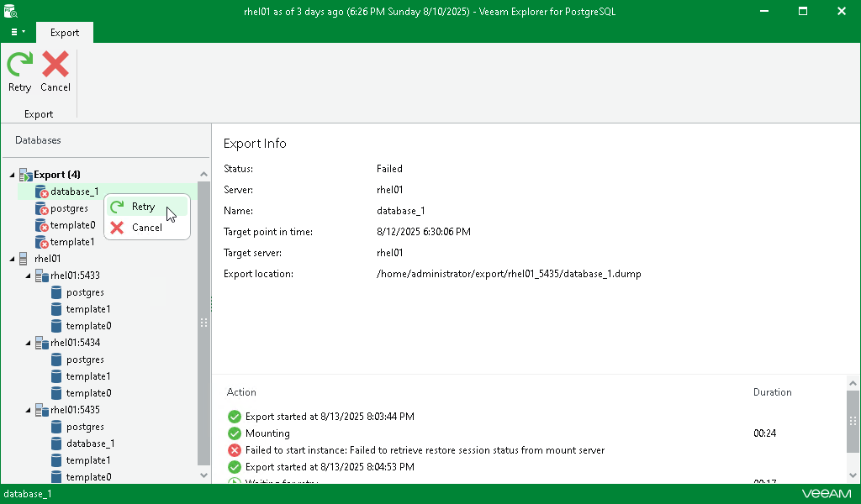
Task: Click the failed template0 export icon
Action: tap(42, 225)
